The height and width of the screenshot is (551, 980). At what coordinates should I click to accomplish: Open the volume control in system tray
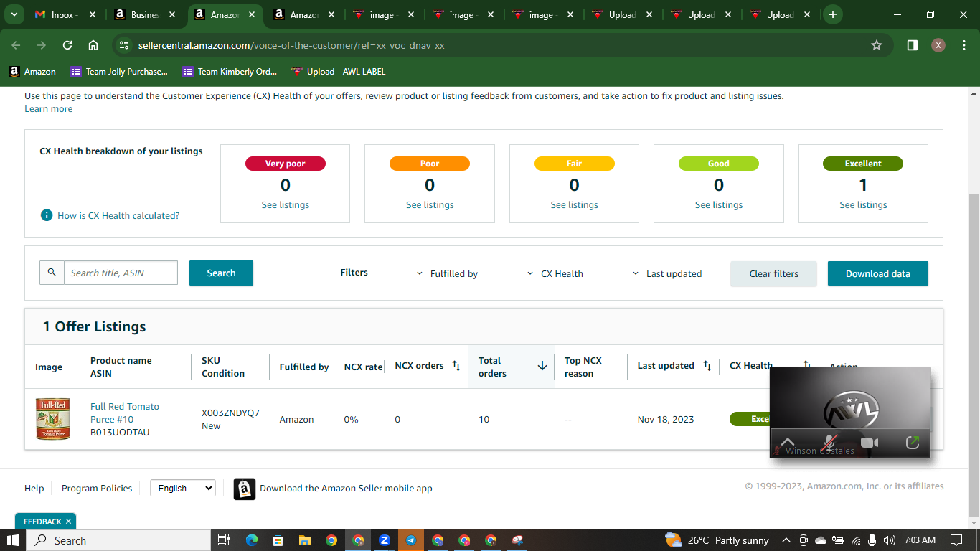(x=890, y=540)
